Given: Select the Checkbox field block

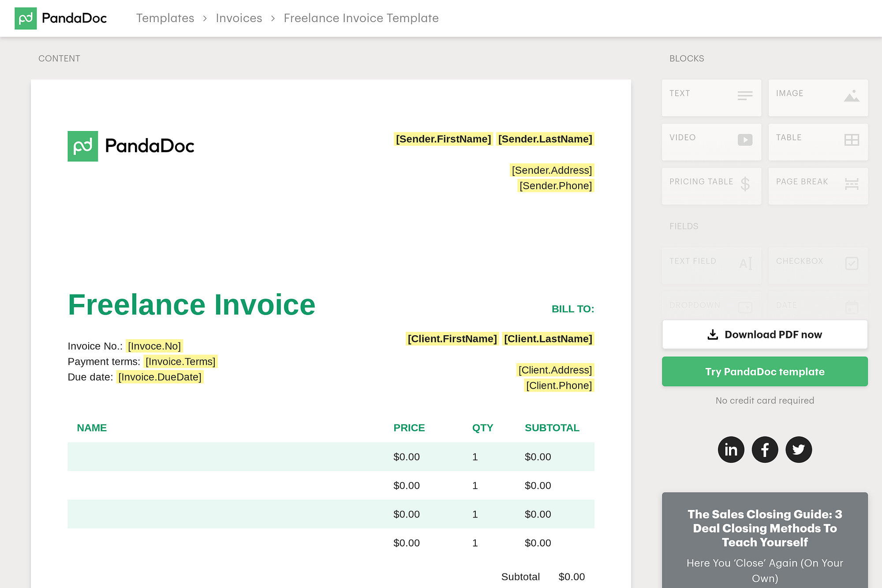Looking at the screenshot, I should [x=818, y=266].
